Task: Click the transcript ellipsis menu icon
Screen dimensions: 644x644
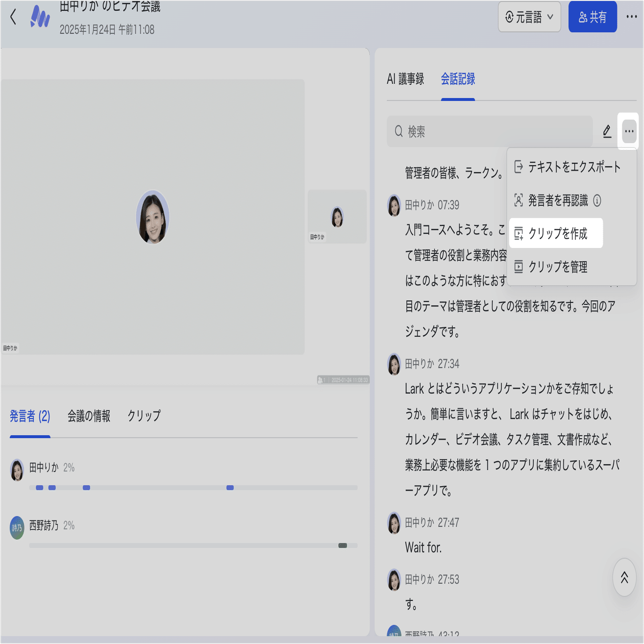Action: 629,131
